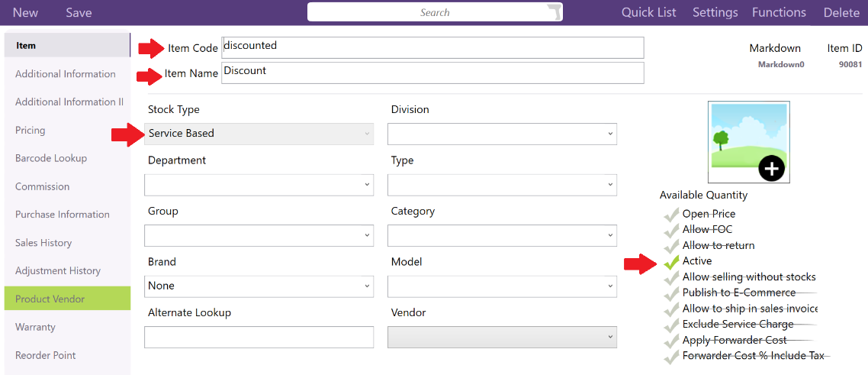This screenshot has height=375, width=868.
Task: Click into the Alternate Lookup field
Action: click(x=259, y=338)
